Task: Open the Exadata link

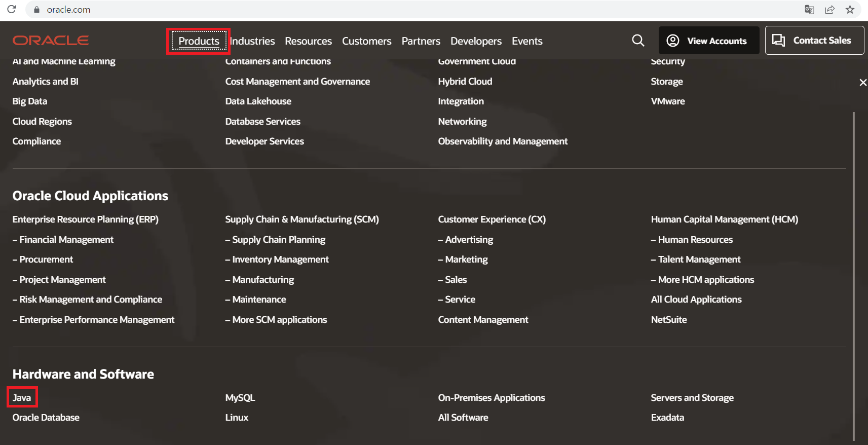Action: (667, 418)
